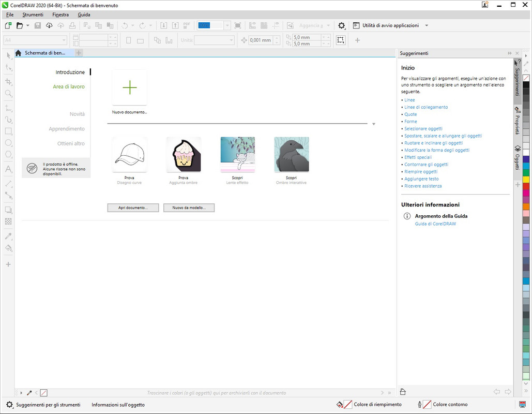Select the Transparency checkerboard tool
This screenshot has height=414, width=532.
coord(8,221)
